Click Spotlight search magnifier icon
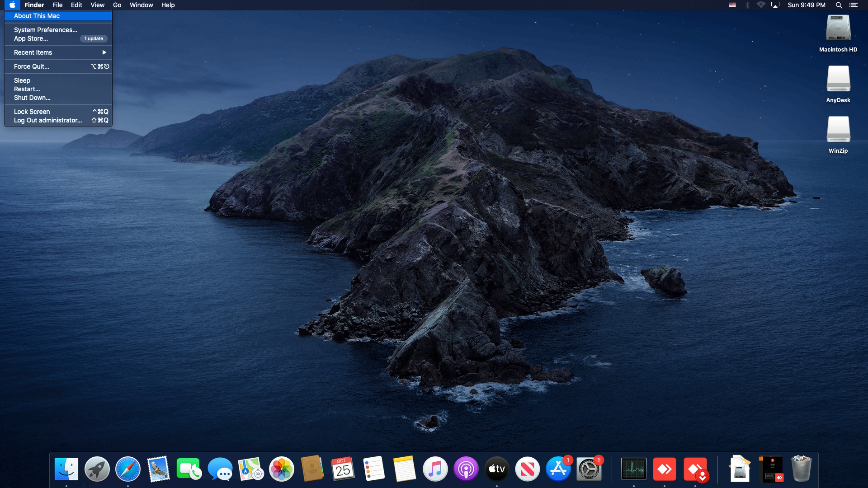Screen dimensions: 868x488 click(839, 5)
